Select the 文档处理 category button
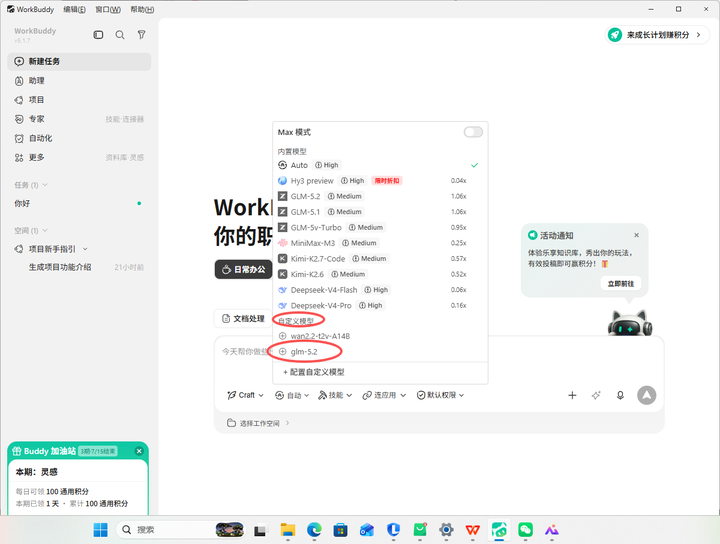720x544 pixels. tap(243, 319)
